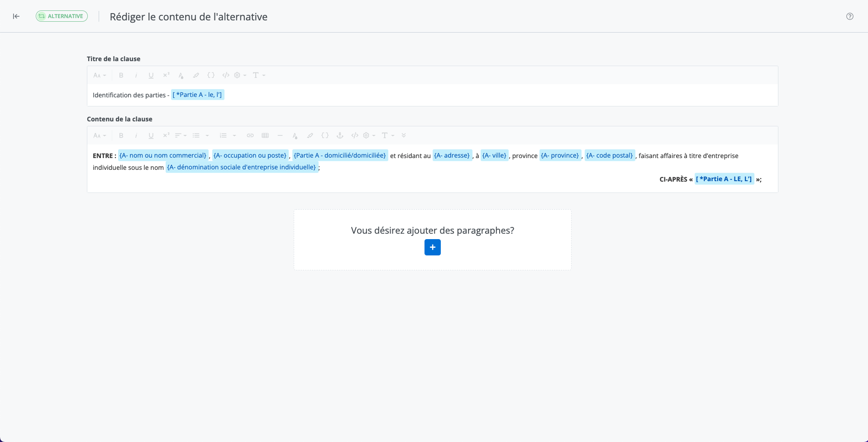
Task: Add an anchor in clause content toolbar
Action: point(340,135)
